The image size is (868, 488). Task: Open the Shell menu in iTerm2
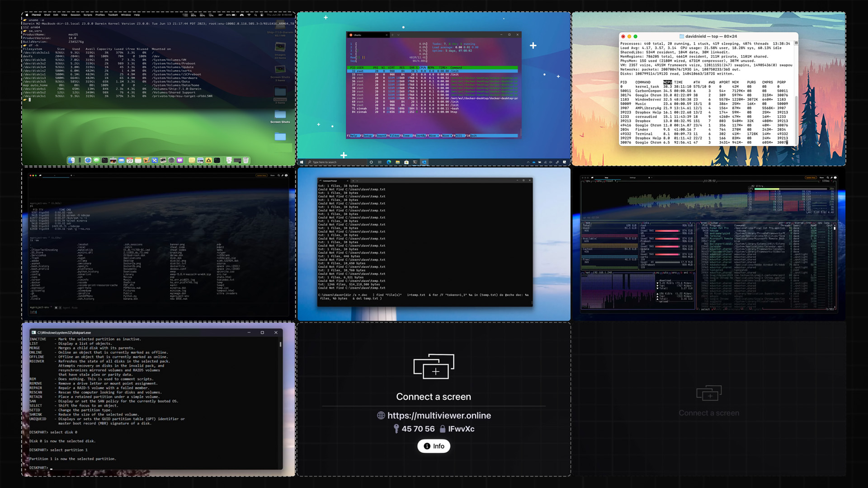[47, 15]
